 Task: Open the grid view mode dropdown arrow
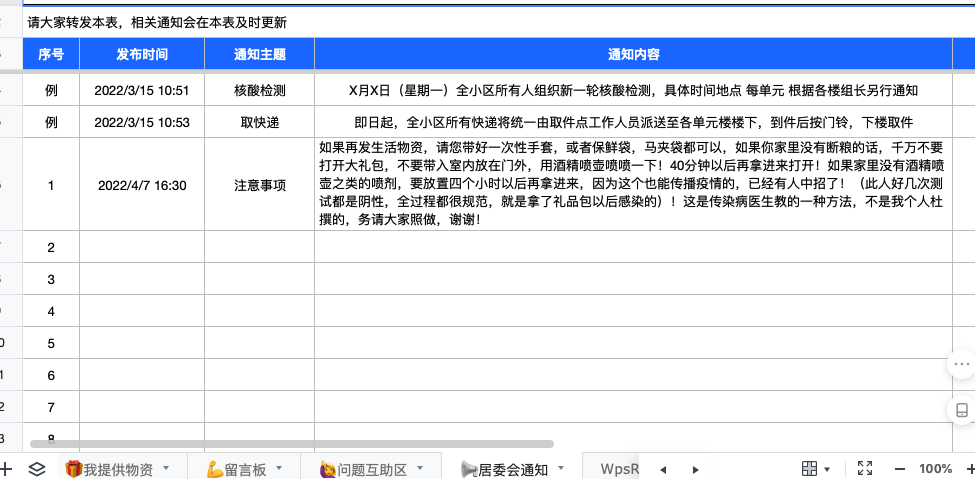(827, 468)
